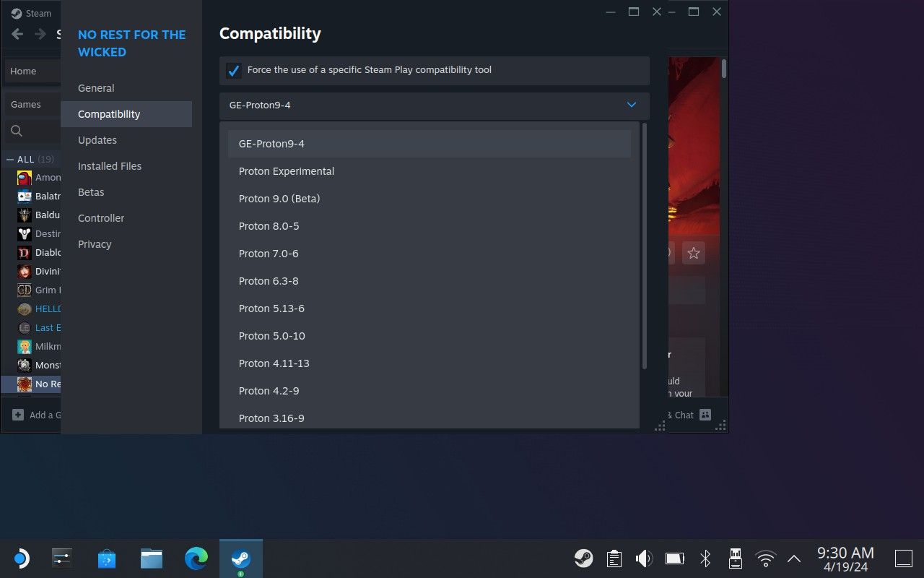Image resolution: width=924 pixels, height=578 pixels.
Task: Open the Updates settings tab
Action: (126, 140)
